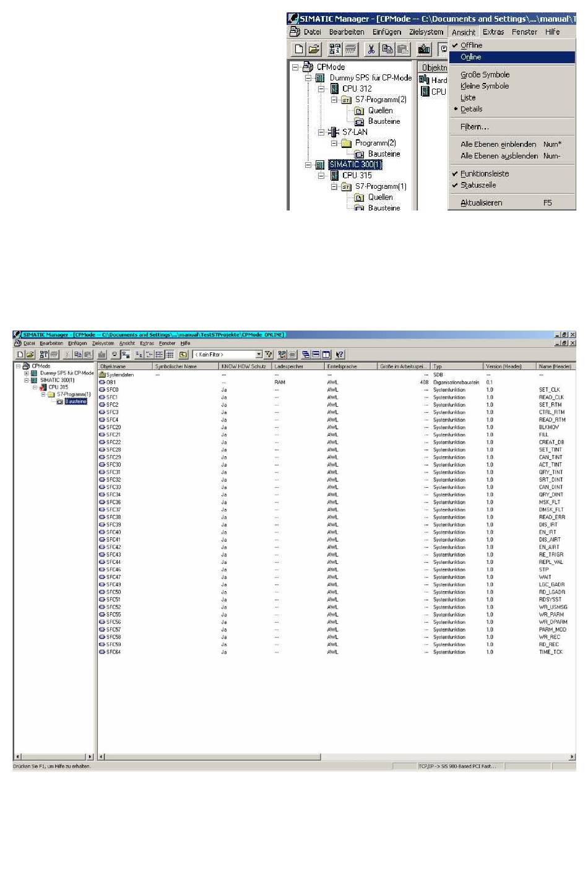Click Paste icon in upper window toolbar
The height and width of the screenshot is (879, 588).
point(402,49)
